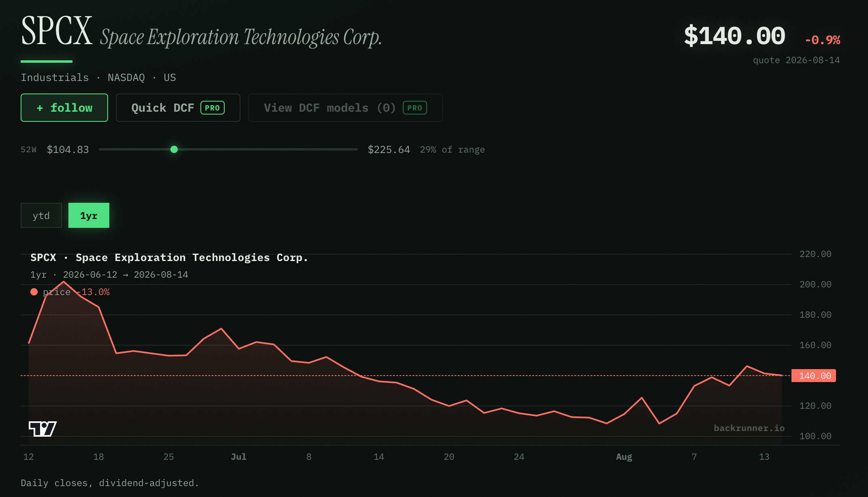
Task: Click the 52-week high $225.64
Action: (x=389, y=150)
